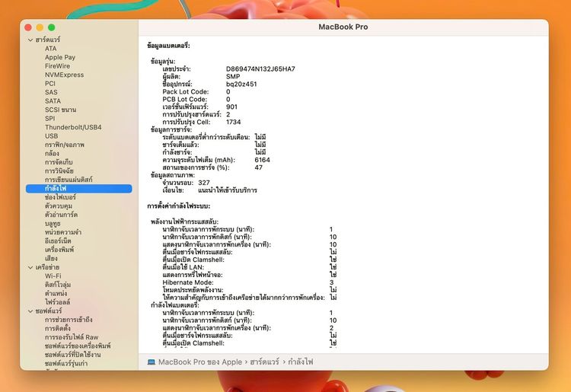Click the charge state value 47
571x392 pixels.
[x=258, y=167]
